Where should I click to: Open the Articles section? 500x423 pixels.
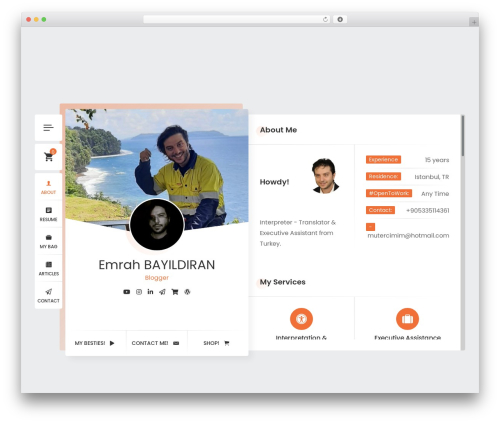point(48,269)
